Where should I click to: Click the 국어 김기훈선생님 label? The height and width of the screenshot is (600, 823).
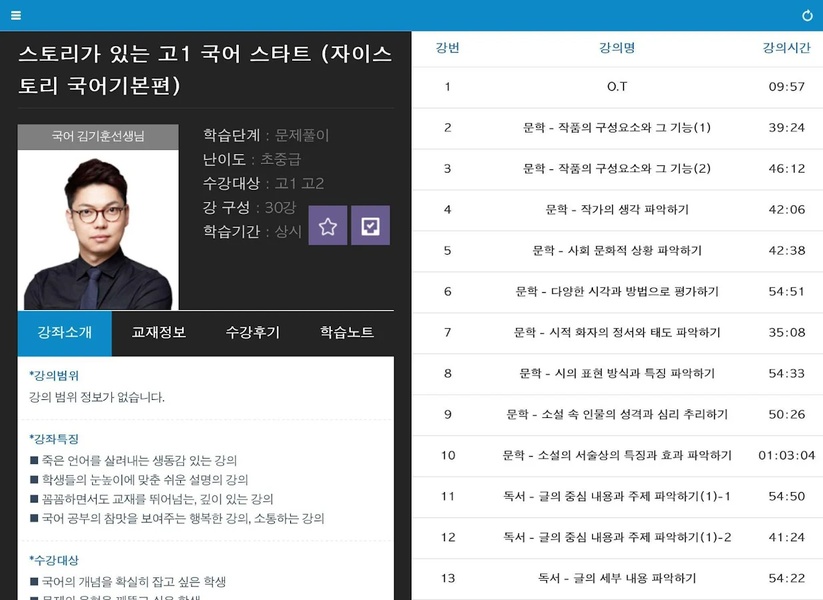coord(98,136)
